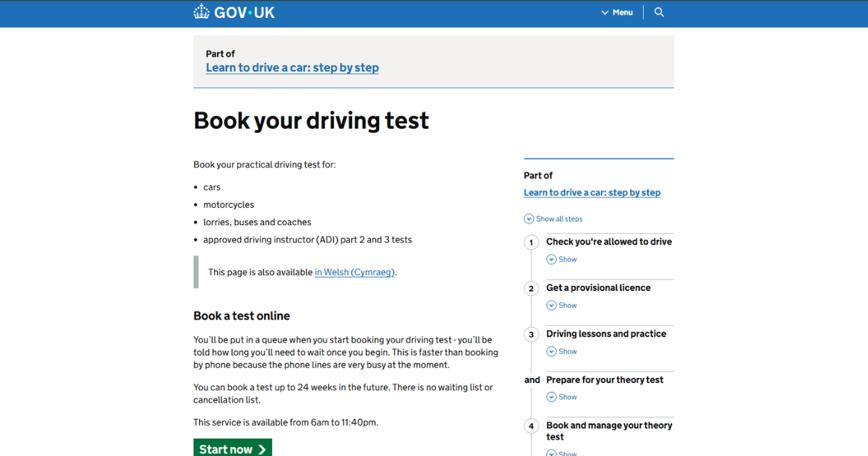
Task: Click the chevron beside Menu
Action: coord(605,12)
